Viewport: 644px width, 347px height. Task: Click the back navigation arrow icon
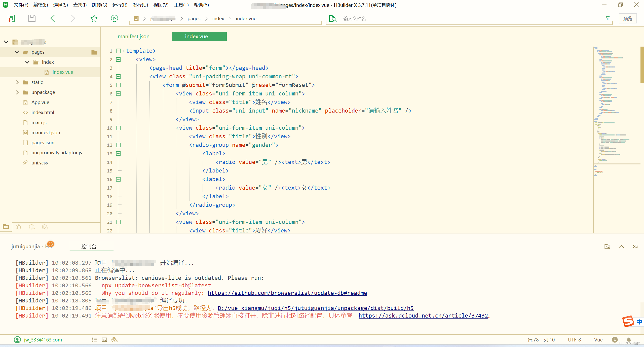[53, 18]
